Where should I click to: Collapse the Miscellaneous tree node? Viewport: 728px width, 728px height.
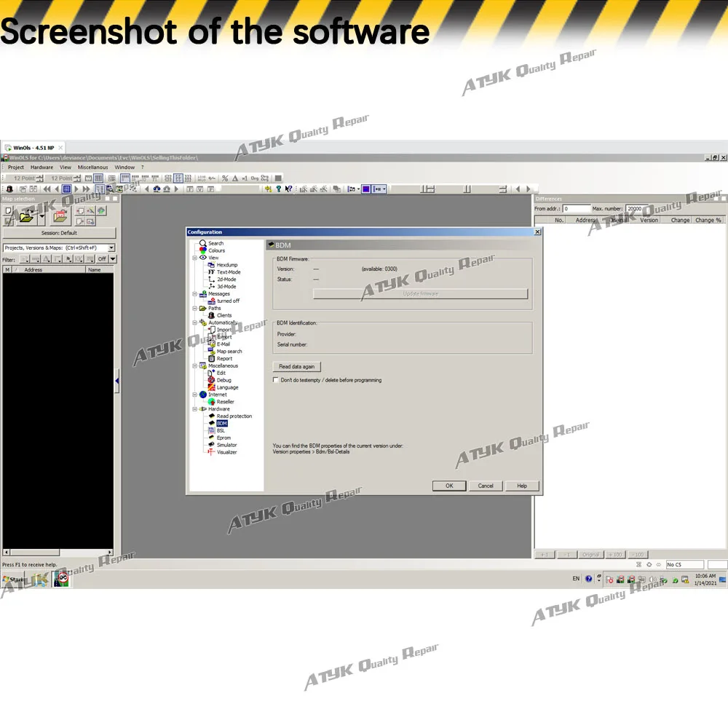coord(195,366)
